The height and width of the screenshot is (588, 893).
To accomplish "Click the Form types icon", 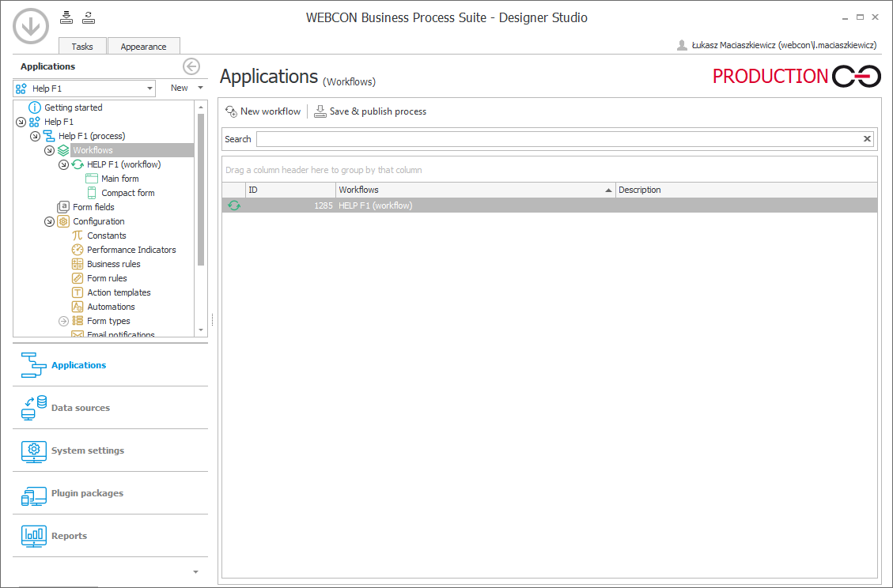I will coord(78,321).
